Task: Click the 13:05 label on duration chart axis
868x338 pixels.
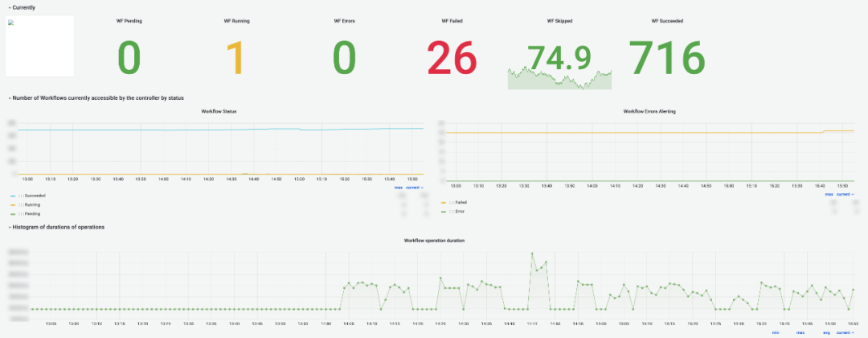Action: pos(74,323)
